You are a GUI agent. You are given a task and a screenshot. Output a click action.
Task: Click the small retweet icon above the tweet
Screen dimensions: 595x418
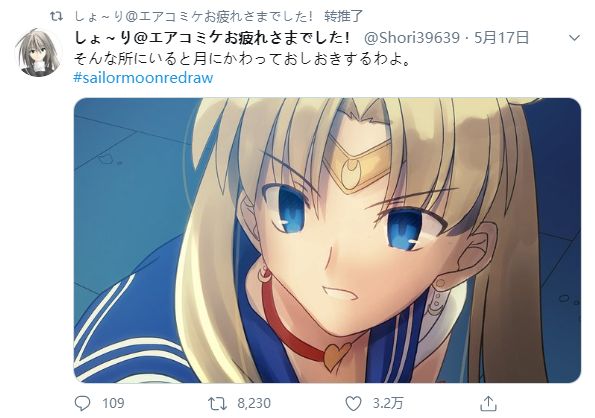(57, 16)
